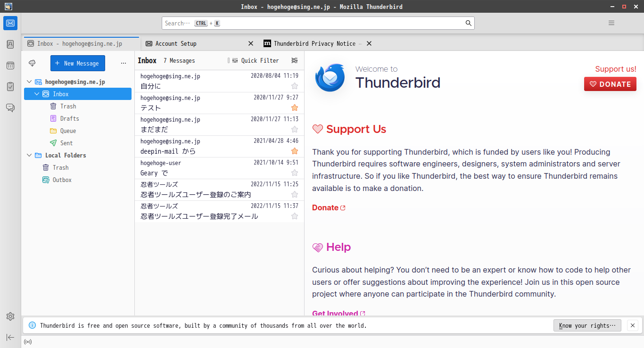Collapse the spaces toolbar

pyautogui.click(x=10, y=337)
